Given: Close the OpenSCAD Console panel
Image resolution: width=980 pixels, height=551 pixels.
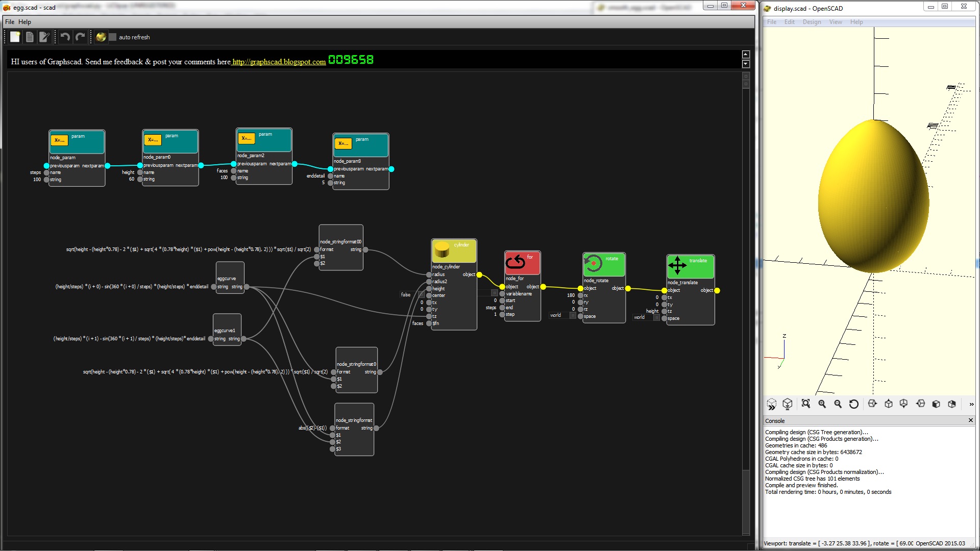Looking at the screenshot, I should [970, 420].
